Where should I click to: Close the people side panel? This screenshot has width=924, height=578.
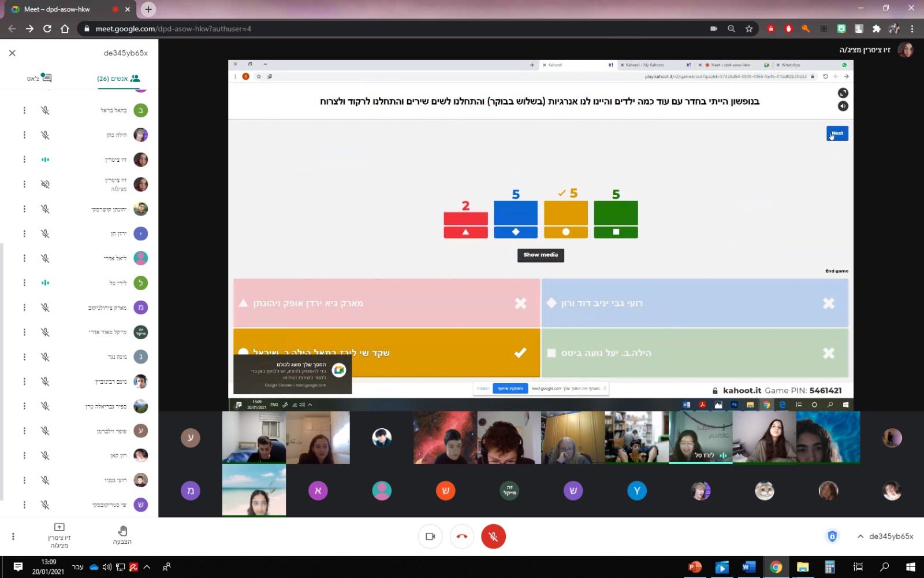12,53
